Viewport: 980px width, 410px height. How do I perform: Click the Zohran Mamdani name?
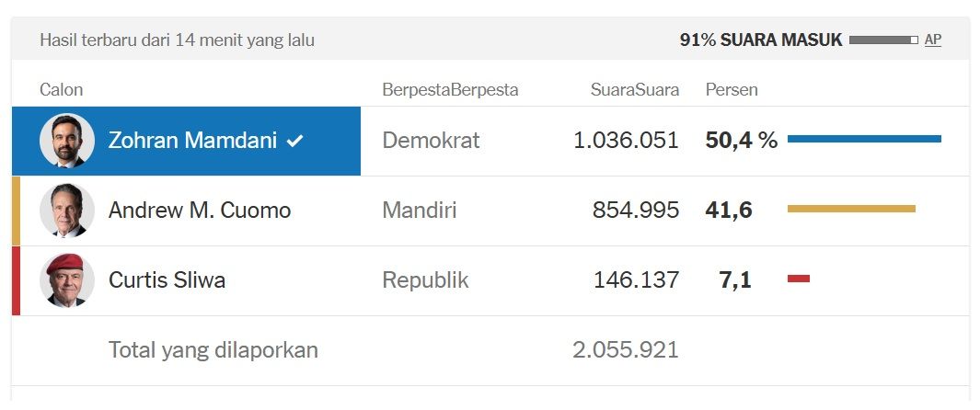coord(193,141)
